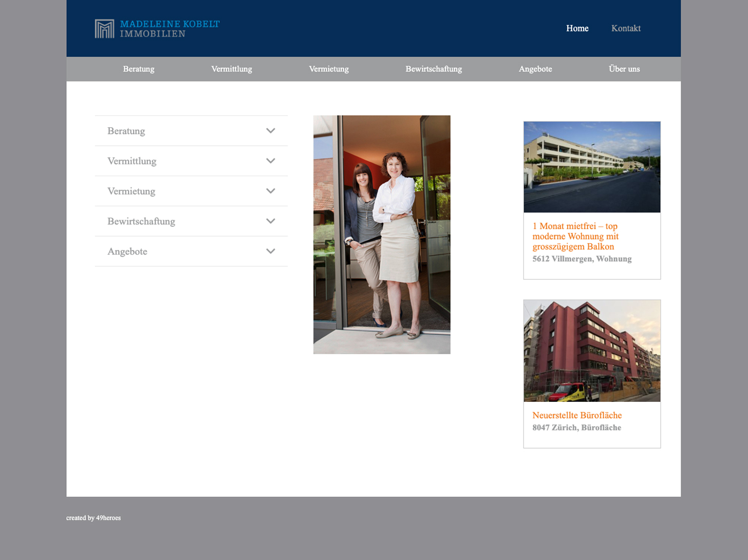This screenshot has height=560, width=748.
Task: Click the Vermietung accordion heading text
Action: click(131, 191)
